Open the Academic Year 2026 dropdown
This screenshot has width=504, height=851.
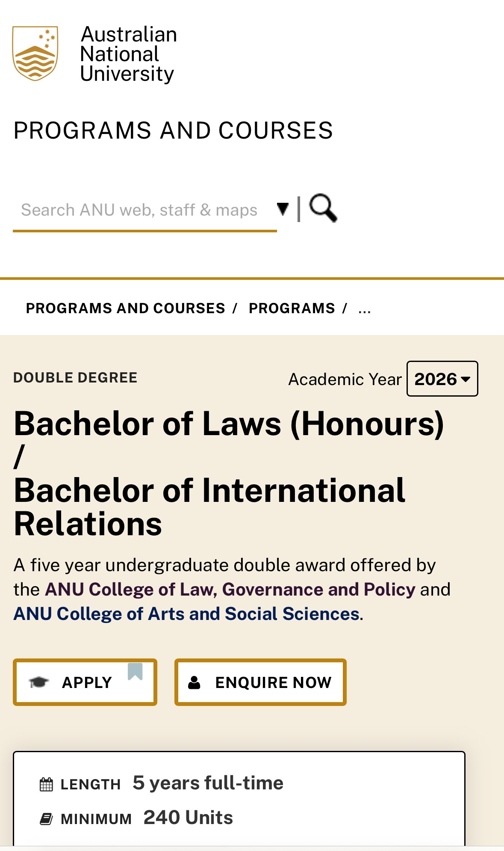(442, 379)
